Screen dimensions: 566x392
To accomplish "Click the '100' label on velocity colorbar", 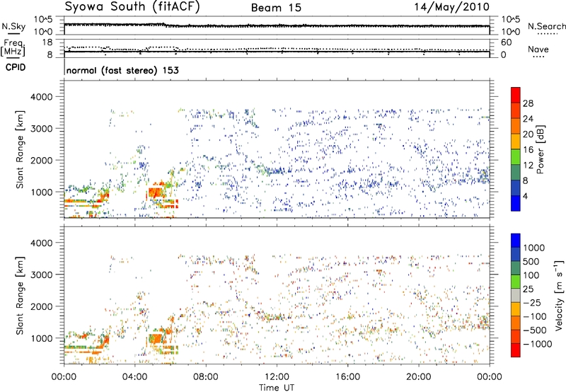I will [x=531, y=275].
